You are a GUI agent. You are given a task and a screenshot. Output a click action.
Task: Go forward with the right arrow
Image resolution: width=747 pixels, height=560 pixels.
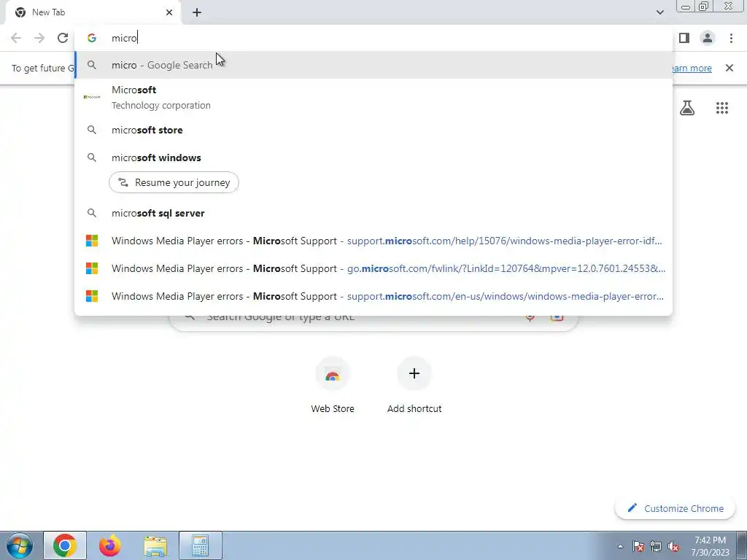click(39, 38)
